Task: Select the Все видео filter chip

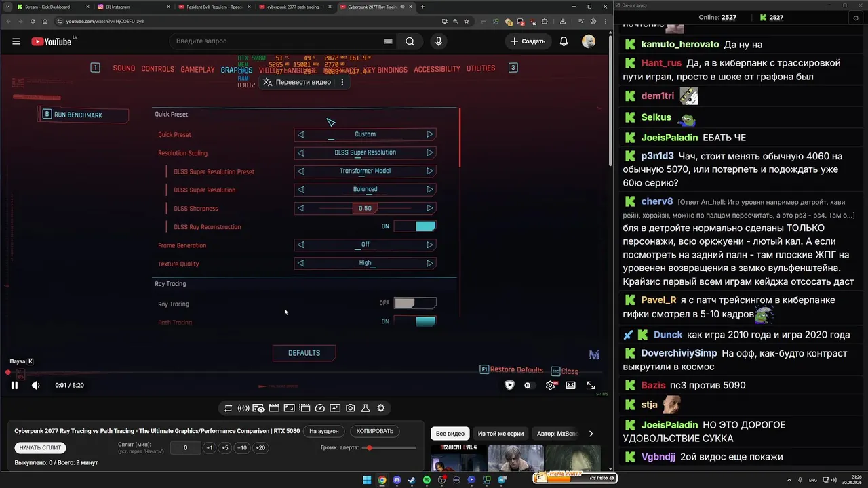Action: click(x=450, y=434)
